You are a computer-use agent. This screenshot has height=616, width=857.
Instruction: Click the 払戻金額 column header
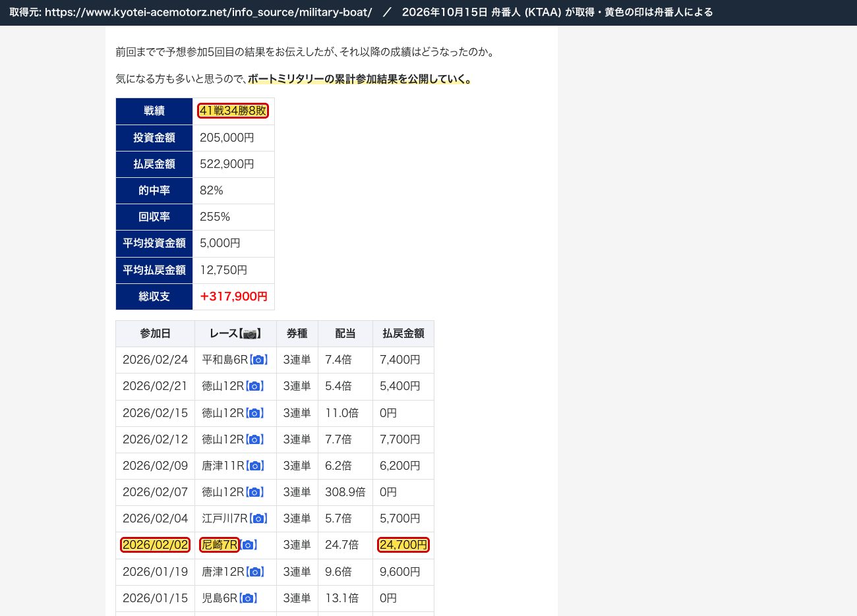click(403, 334)
